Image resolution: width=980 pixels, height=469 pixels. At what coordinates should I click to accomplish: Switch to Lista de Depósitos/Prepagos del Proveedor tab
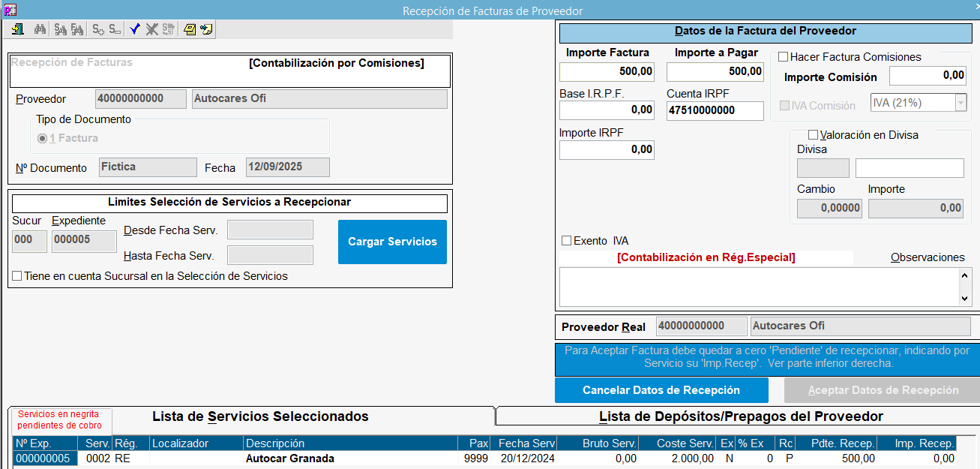(740, 416)
